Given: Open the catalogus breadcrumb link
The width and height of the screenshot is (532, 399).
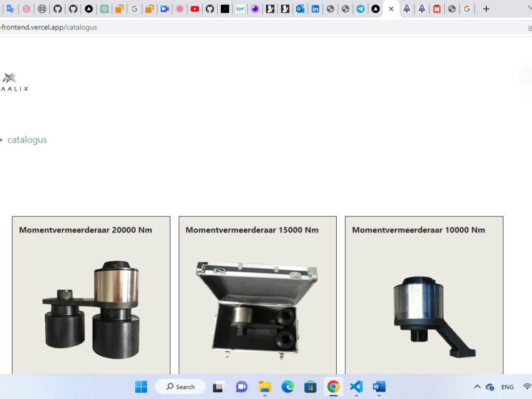Looking at the screenshot, I should pyautogui.click(x=27, y=140).
